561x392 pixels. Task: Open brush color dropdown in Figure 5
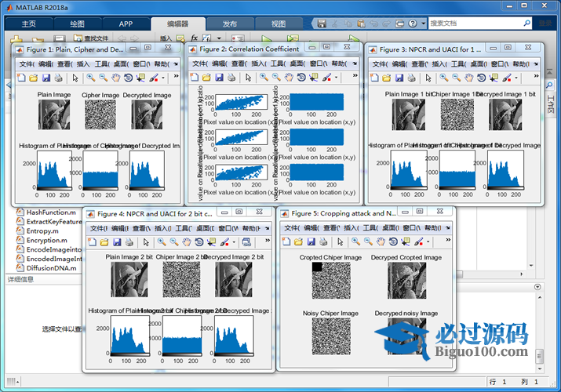point(428,242)
